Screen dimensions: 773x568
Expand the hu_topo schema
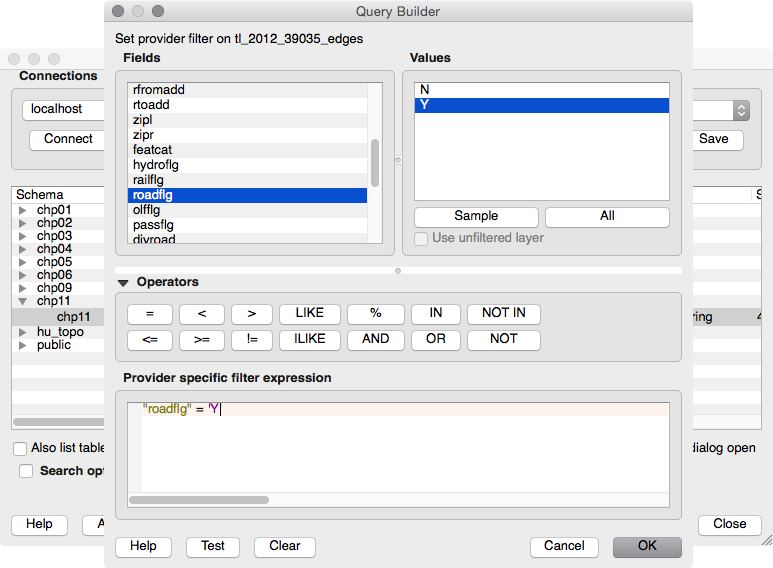coord(23,332)
